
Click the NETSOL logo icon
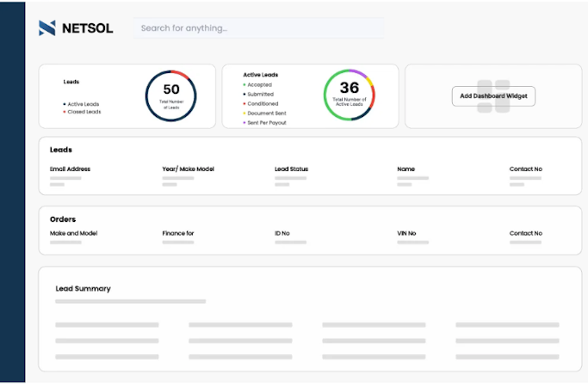click(x=46, y=28)
